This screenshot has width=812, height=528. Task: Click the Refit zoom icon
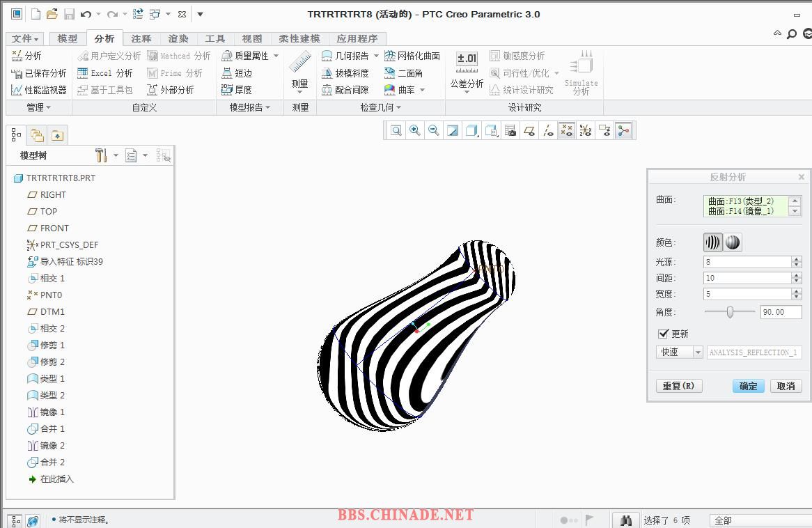coord(396,130)
